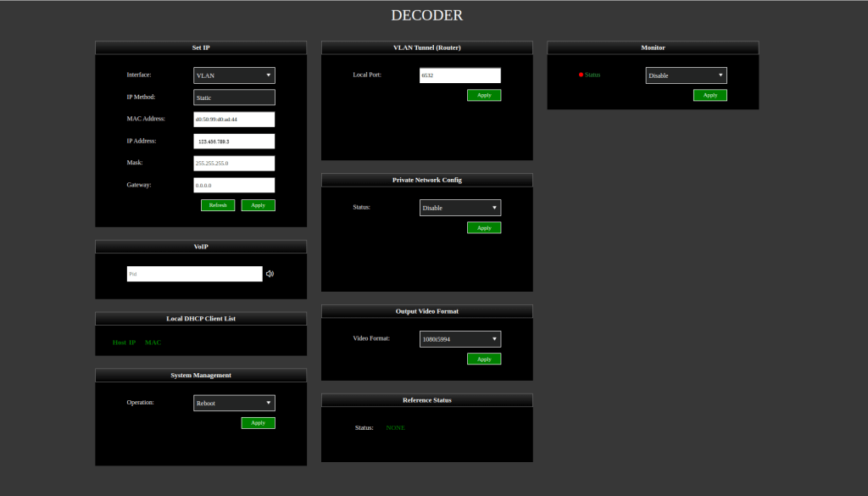
Task: Click the IP Address input field
Action: pos(234,141)
